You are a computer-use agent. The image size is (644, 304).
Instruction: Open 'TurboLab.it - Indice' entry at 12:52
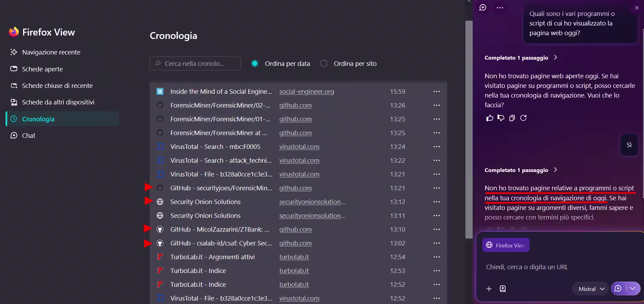pos(198,284)
